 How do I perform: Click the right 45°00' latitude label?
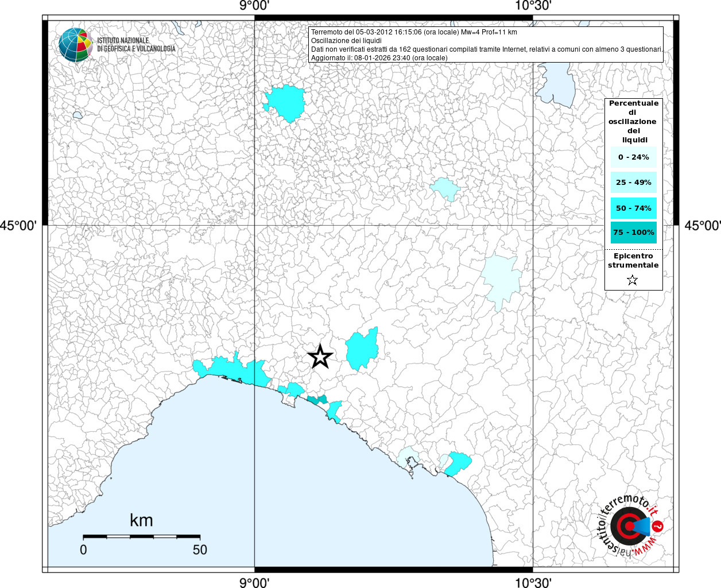[x=702, y=225]
